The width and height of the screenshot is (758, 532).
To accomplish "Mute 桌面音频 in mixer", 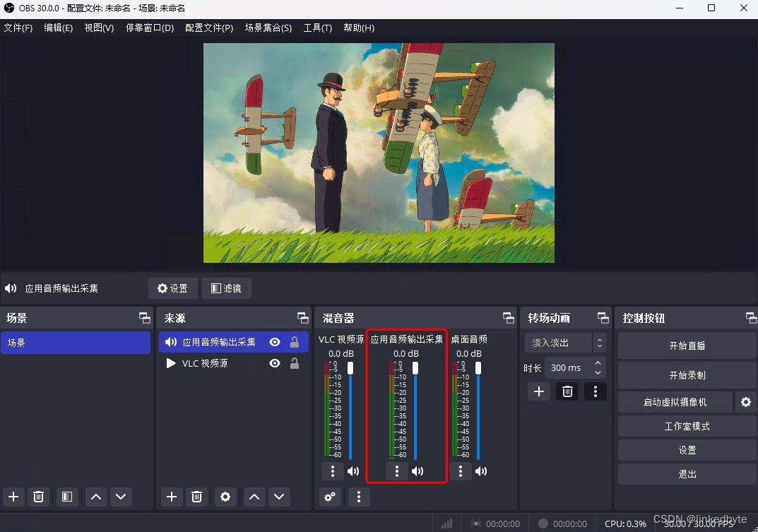I will click(481, 471).
